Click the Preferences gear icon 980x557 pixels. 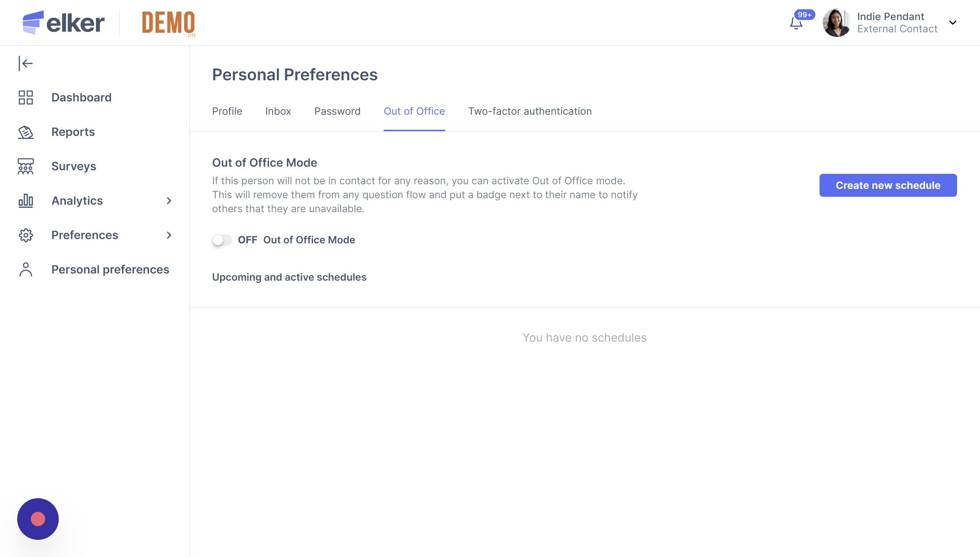click(x=25, y=235)
